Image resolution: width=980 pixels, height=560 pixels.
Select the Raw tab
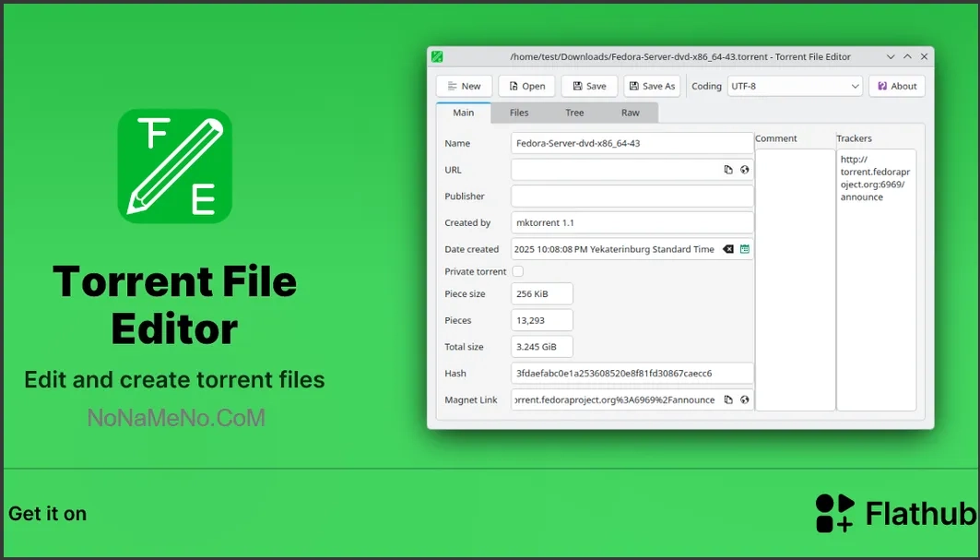point(630,113)
